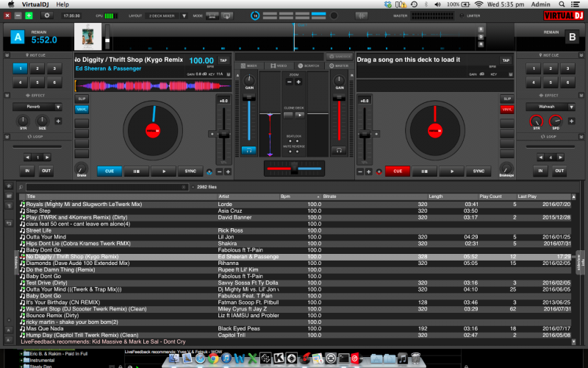Click the TAP tempo button on deck A
The width and height of the screenshot is (588, 368).
pyautogui.click(x=223, y=60)
